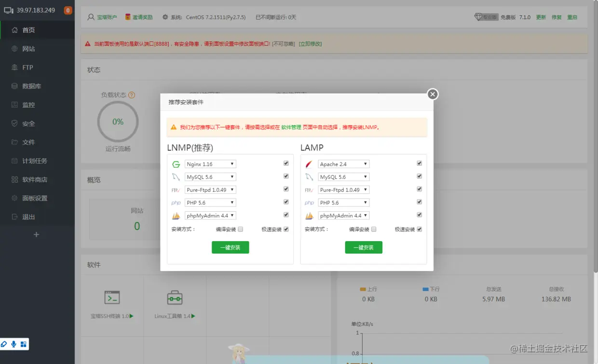The image size is (598, 364).
Task: Toggle 极速安装 checkbox under LAMP
Action: pyautogui.click(x=419, y=229)
